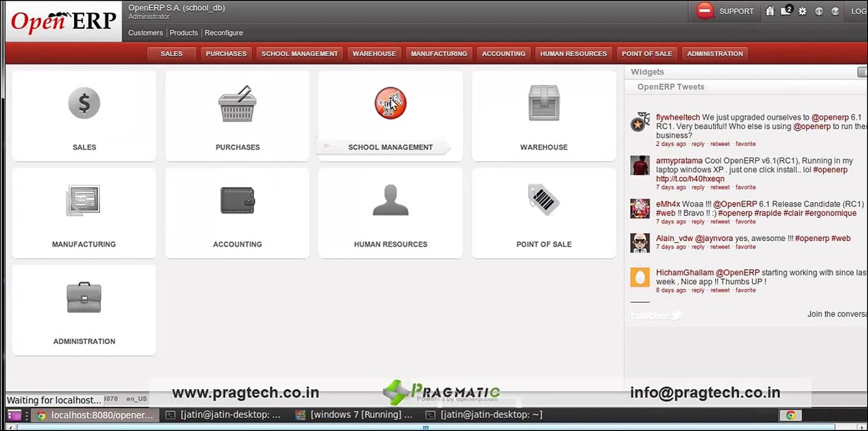The height and width of the screenshot is (431, 868).
Task: Open armypratama's profile picture
Action: 640,165
